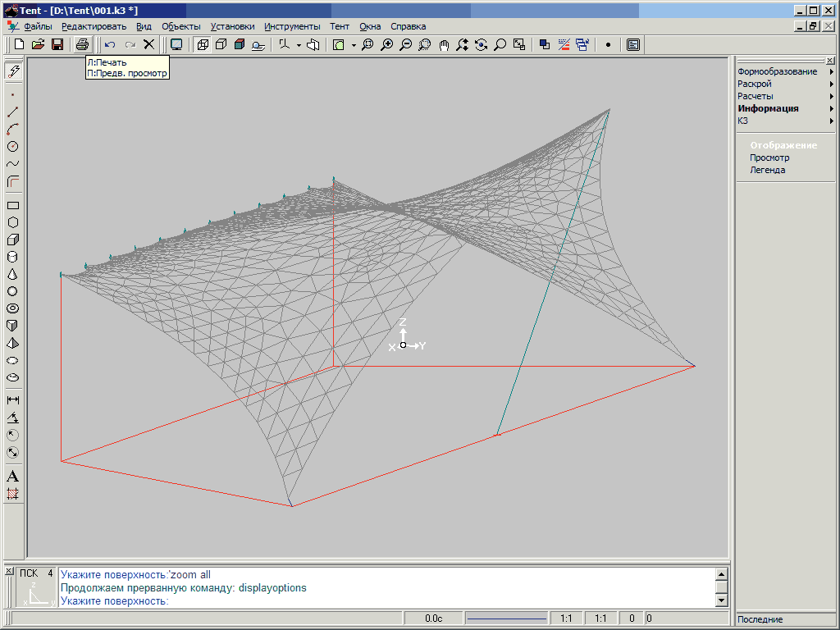Undo the last action via toolbar arrow
Image resolution: width=840 pixels, height=630 pixels.
(110, 44)
